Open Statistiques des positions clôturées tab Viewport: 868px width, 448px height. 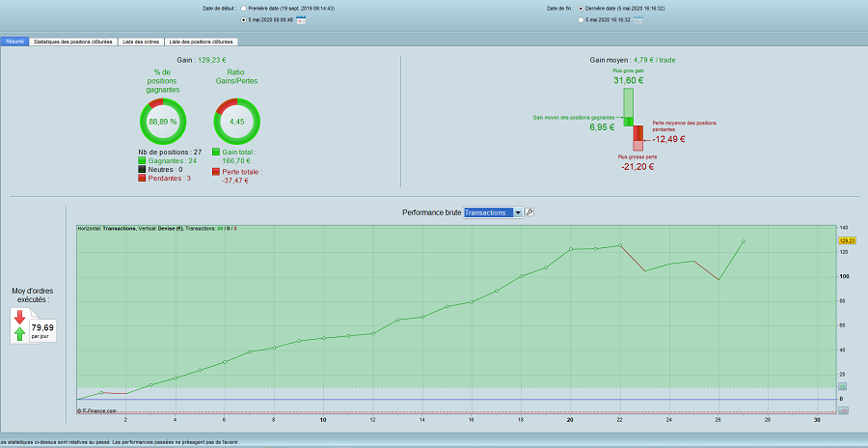tap(73, 42)
